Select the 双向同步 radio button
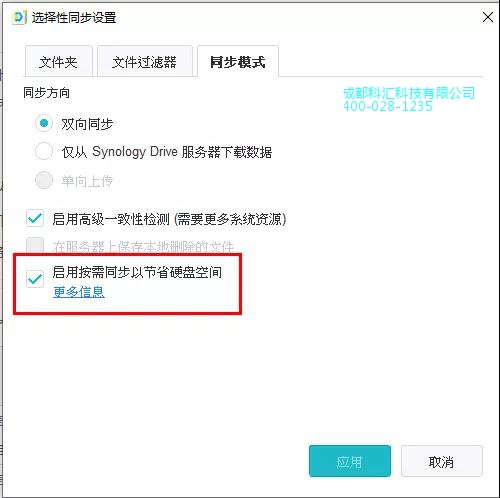 (44, 123)
